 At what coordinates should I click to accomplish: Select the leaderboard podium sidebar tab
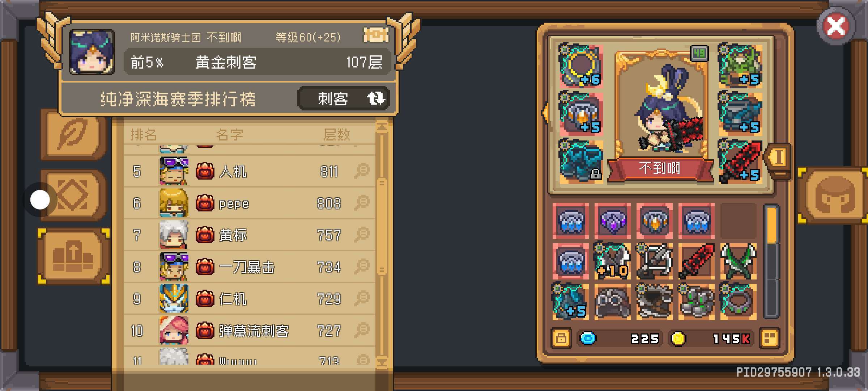point(74,256)
